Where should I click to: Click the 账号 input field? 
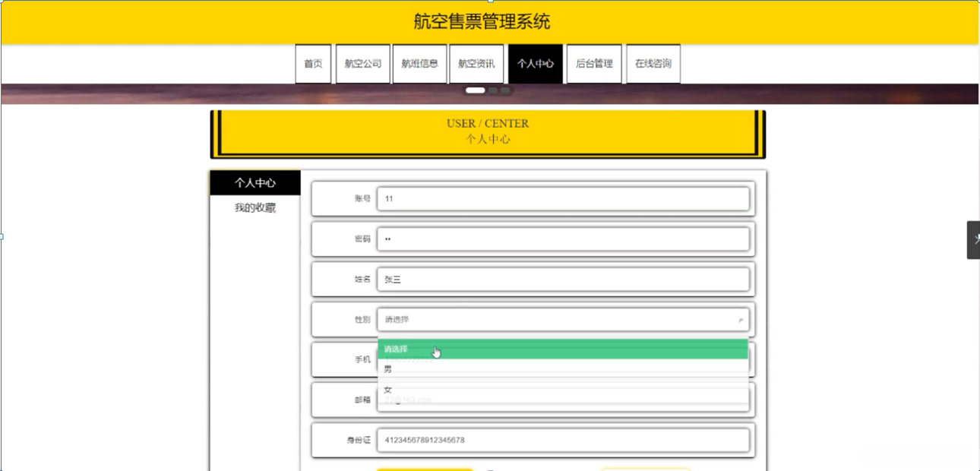563,199
